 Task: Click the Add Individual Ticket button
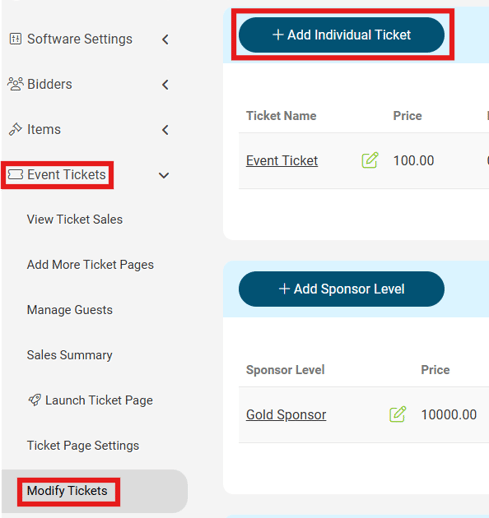click(342, 35)
